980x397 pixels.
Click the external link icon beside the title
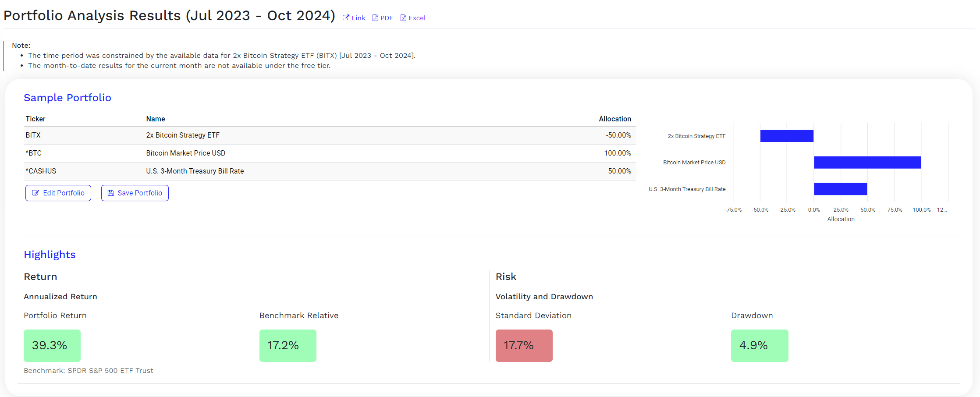[x=346, y=18]
